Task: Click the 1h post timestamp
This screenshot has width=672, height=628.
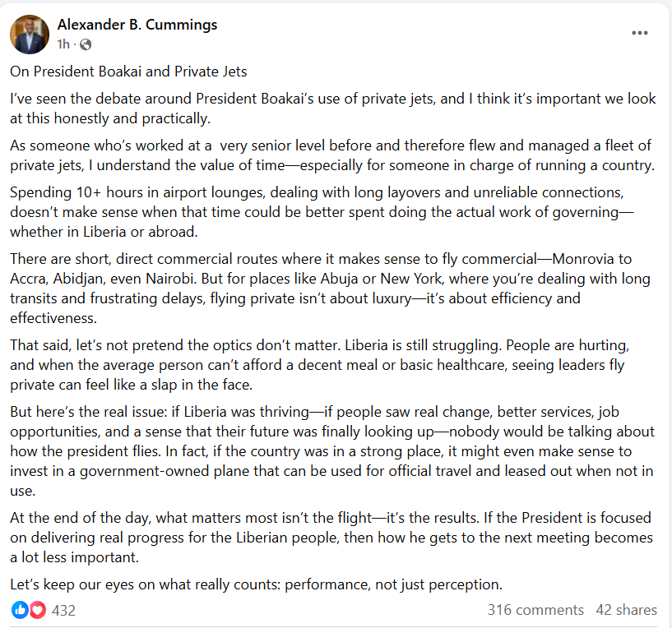Action: [x=63, y=44]
